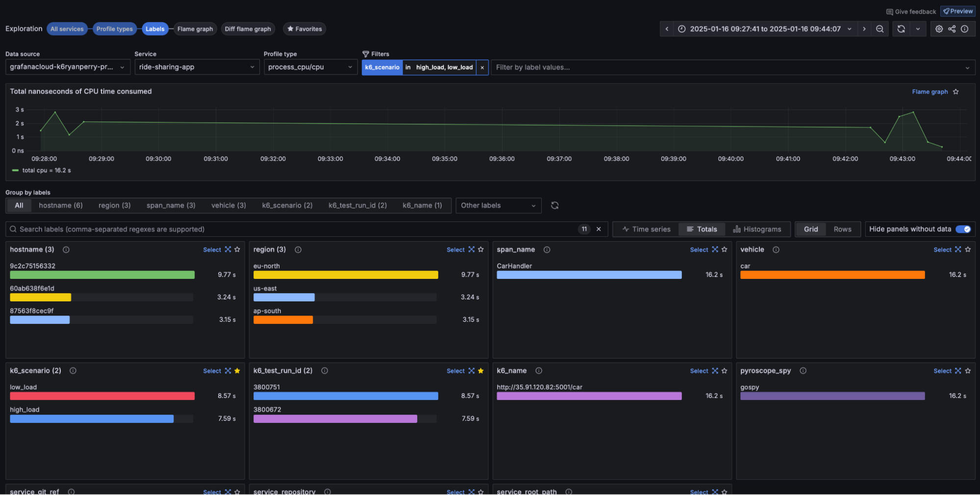Open the Flame graph tab
Image resolution: width=980 pixels, height=495 pixels.
(x=195, y=29)
